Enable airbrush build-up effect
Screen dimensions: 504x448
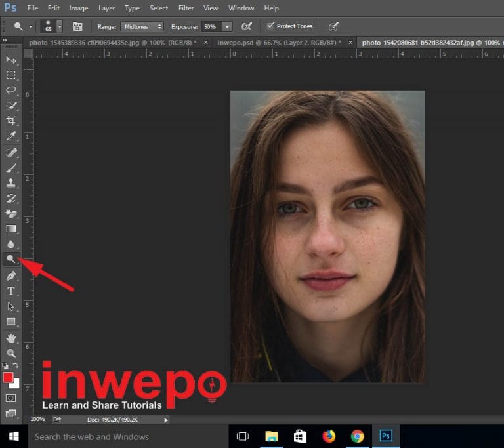coord(247,26)
